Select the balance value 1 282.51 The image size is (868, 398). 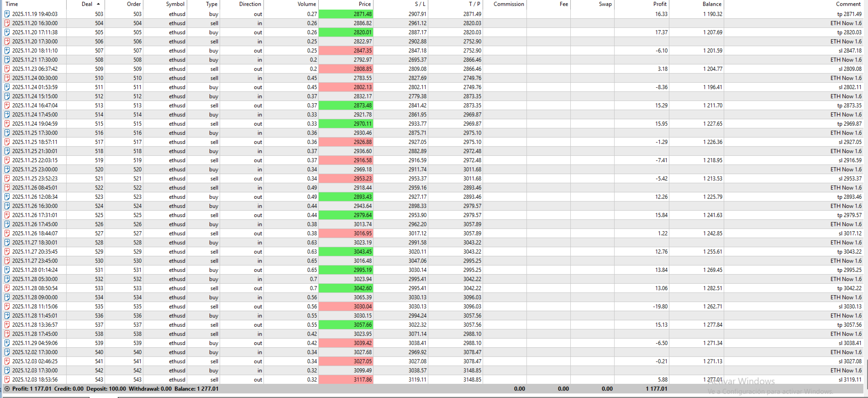pyautogui.click(x=713, y=288)
